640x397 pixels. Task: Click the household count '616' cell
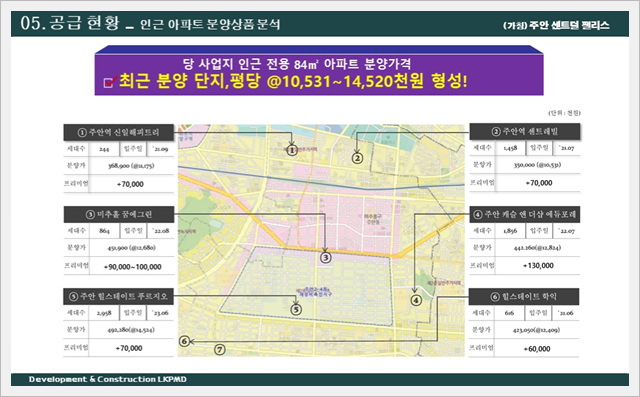509,313
